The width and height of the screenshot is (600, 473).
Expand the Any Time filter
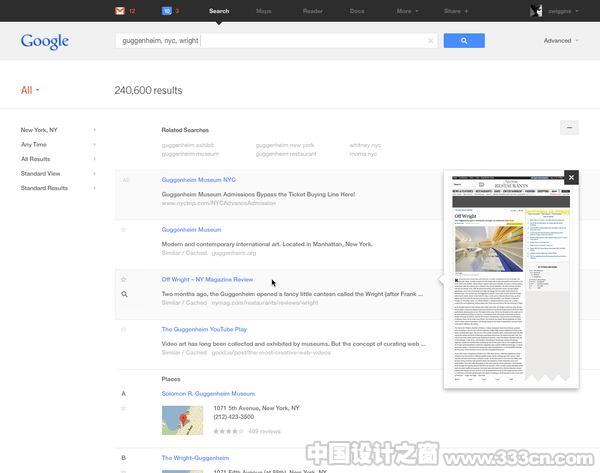click(58, 145)
